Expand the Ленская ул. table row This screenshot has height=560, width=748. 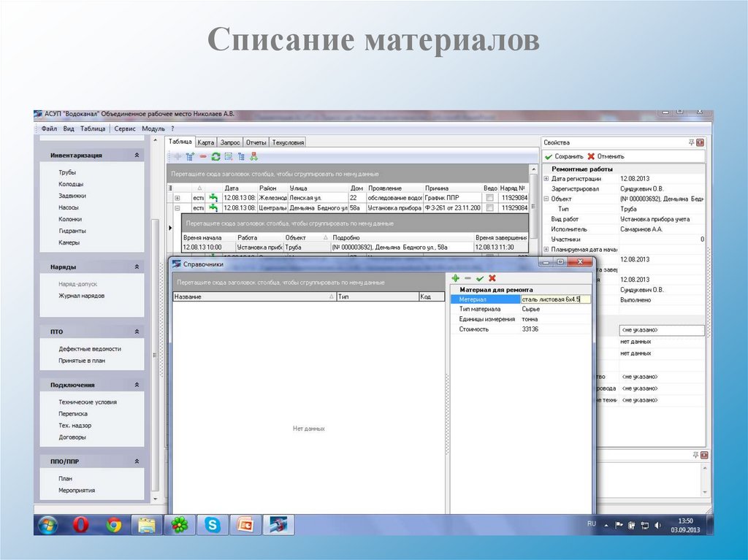[x=177, y=198]
